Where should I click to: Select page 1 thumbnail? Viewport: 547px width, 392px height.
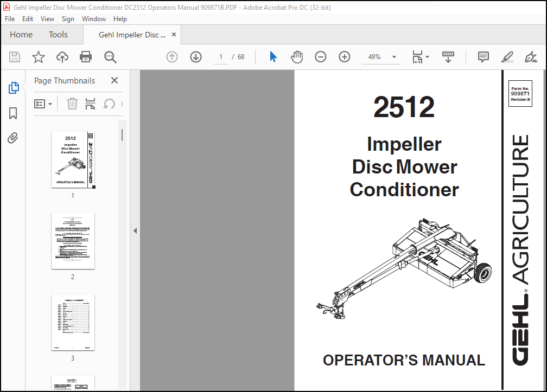[x=73, y=160]
